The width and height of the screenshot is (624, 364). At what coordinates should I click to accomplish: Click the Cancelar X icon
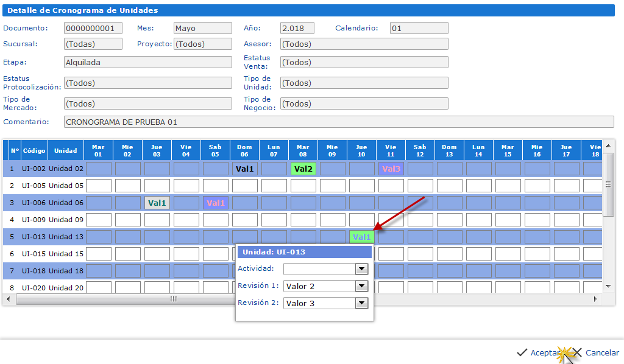pyautogui.click(x=577, y=352)
